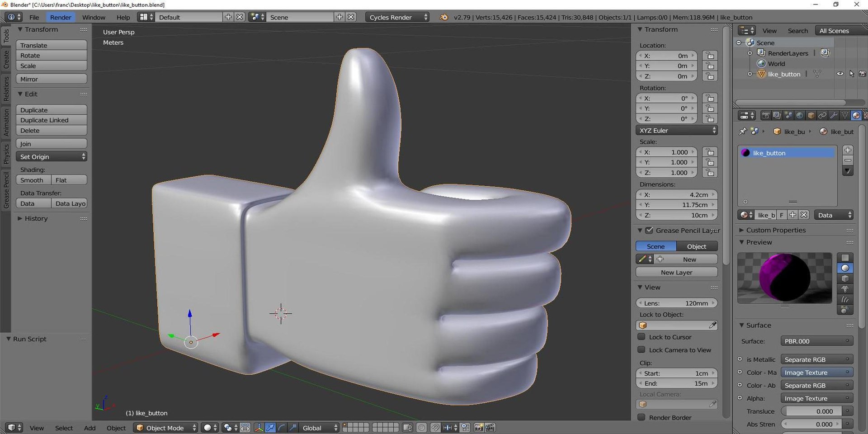The image size is (868, 434).
Task: Open XYZ Euler rotation mode dropdown
Action: [x=677, y=131]
